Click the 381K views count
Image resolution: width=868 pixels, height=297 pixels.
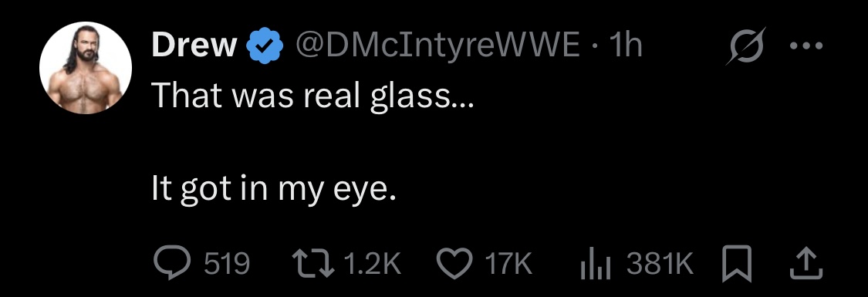(660, 265)
